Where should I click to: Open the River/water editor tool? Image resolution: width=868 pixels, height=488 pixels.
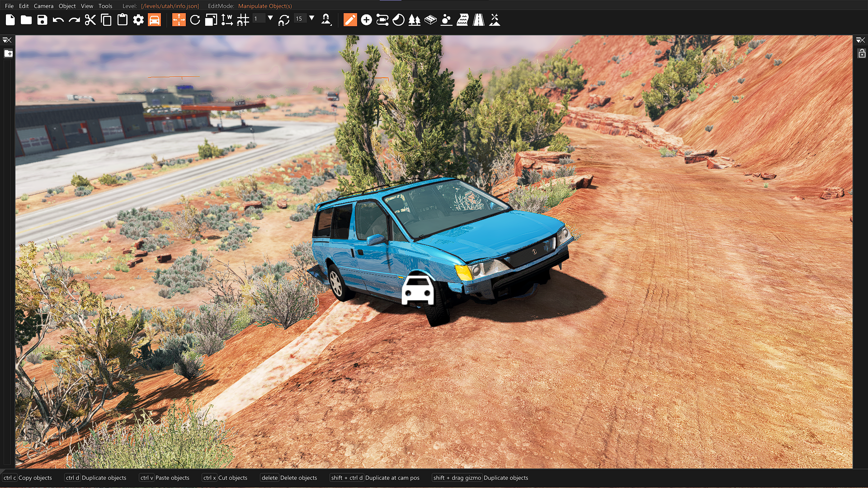tap(462, 20)
